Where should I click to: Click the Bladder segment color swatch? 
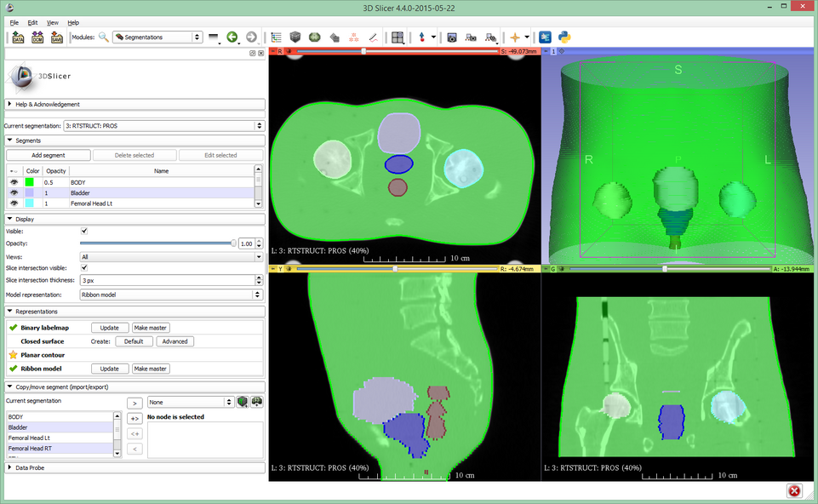(30, 193)
